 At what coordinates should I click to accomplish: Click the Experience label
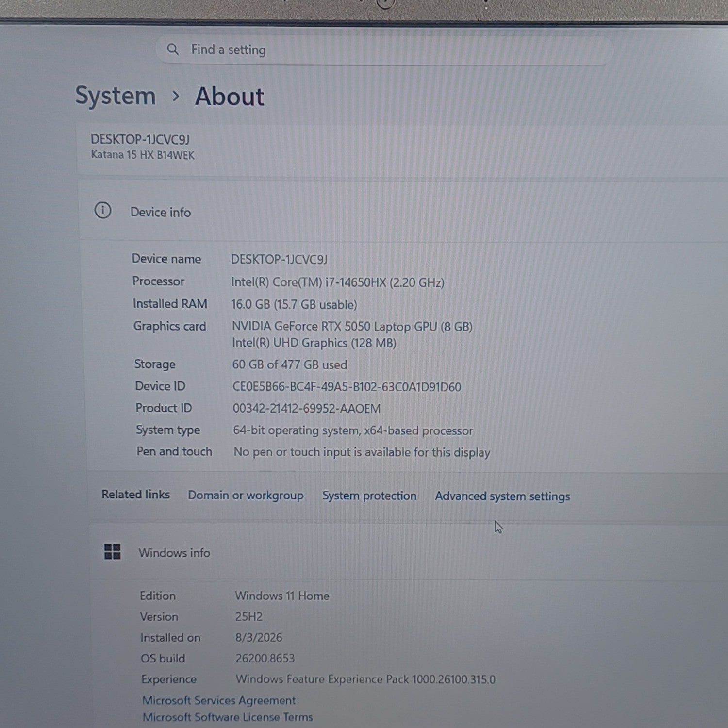pyautogui.click(x=169, y=679)
